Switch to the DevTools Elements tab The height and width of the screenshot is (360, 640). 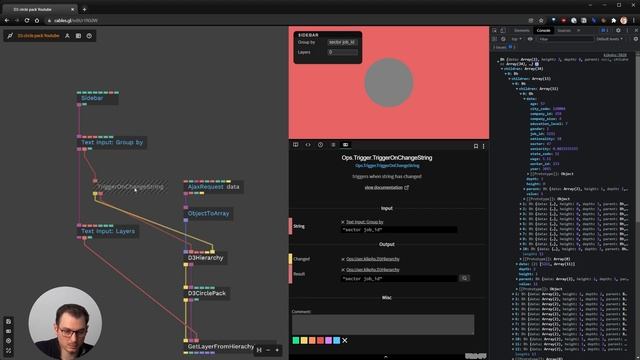coord(522,31)
